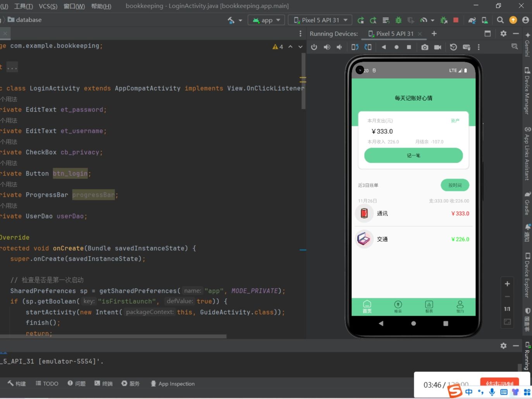Open the Device Manager toolbar icon
Viewport: 532px width, 399px height.
(x=485, y=20)
